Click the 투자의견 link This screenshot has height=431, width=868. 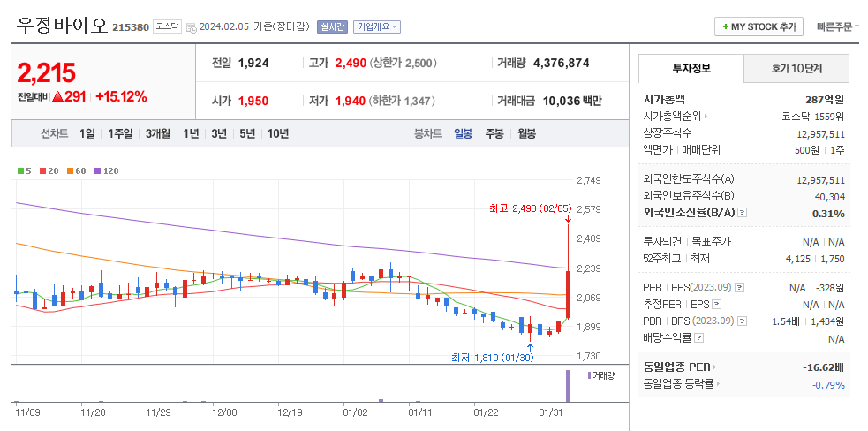662,241
